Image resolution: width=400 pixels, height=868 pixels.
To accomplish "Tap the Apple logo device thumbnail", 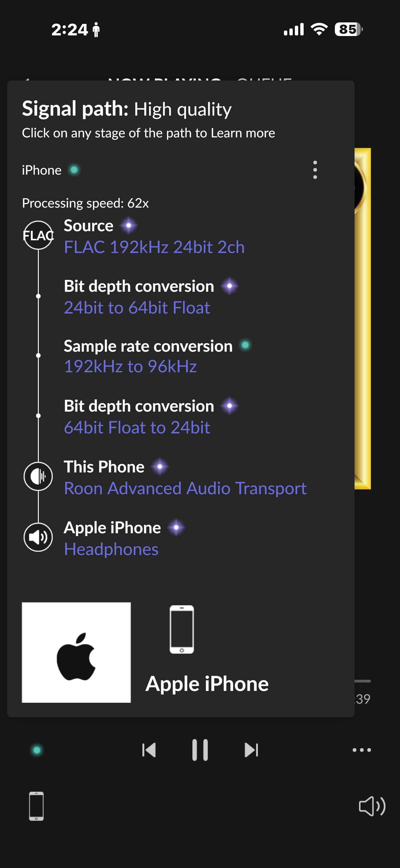I will click(76, 652).
